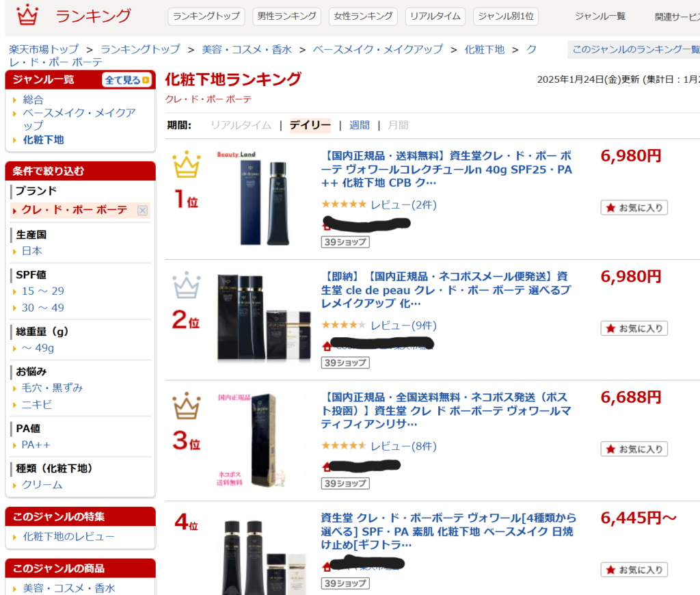Viewport: 700px width, 595px height.
Task: Go to ランキングトップ breadcrumb link
Action: point(140,49)
